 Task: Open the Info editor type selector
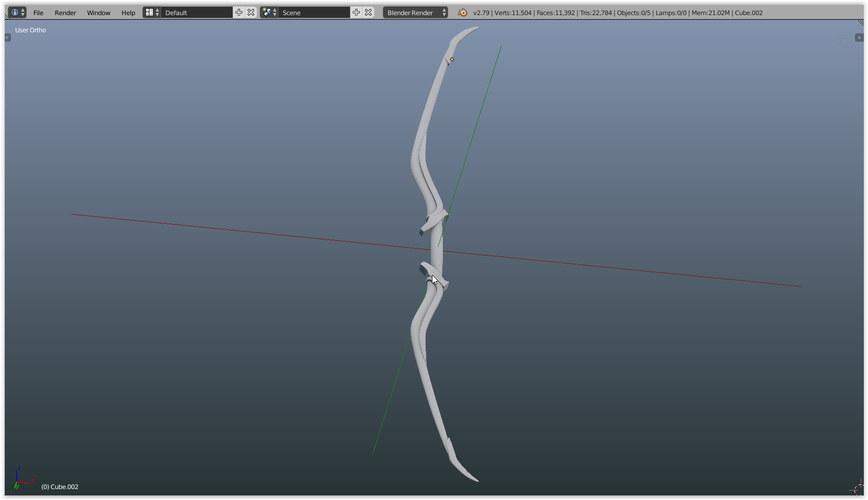point(17,13)
